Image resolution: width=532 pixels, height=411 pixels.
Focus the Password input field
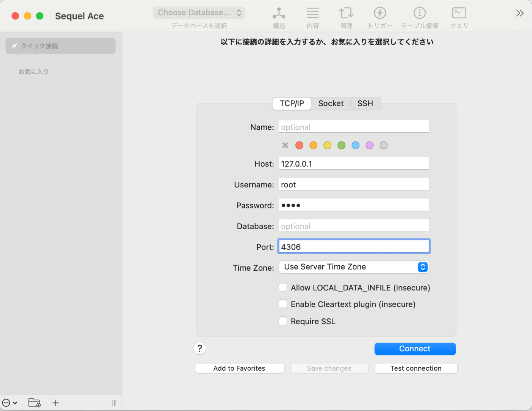[354, 205]
